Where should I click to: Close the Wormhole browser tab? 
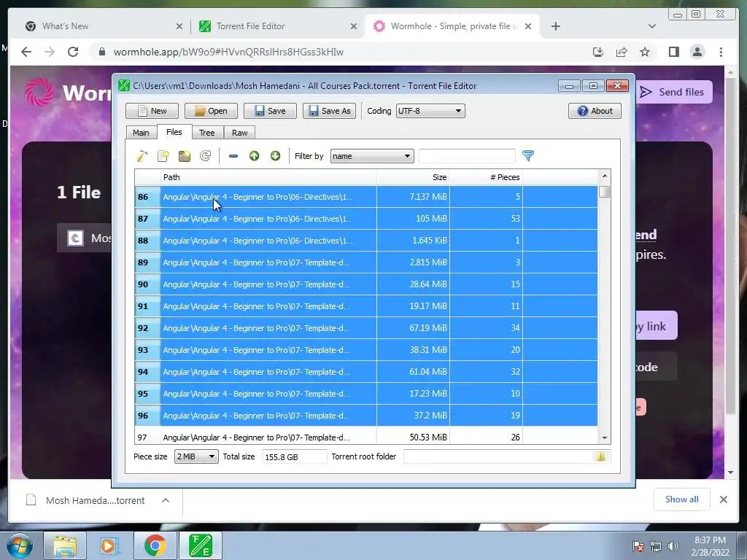point(528,26)
